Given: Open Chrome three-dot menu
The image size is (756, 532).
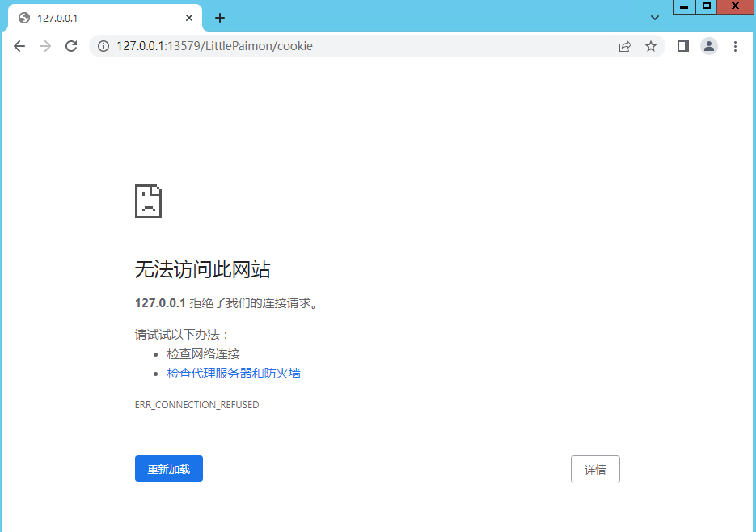Looking at the screenshot, I should (x=735, y=46).
